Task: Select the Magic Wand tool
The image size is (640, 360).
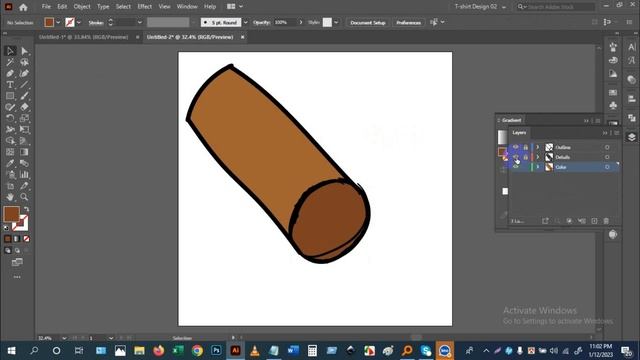Action: pos(10,62)
